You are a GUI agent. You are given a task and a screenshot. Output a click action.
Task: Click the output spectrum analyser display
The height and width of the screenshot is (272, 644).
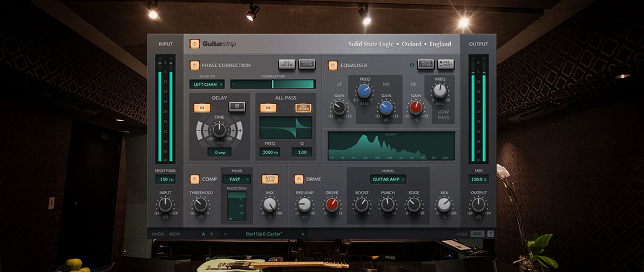coord(391,146)
